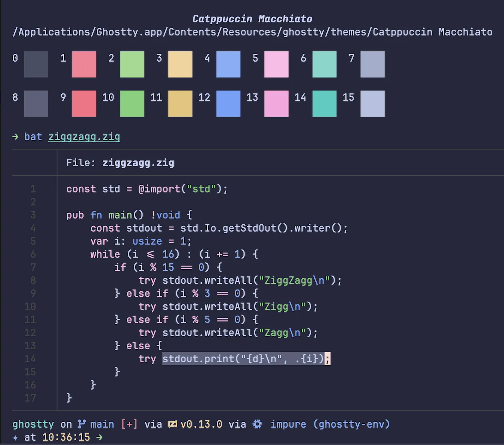The height and width of the screenshot is (445, 504).
Task: Click the 'File: ziggzagg.zig' header
Action: [120, 163]
